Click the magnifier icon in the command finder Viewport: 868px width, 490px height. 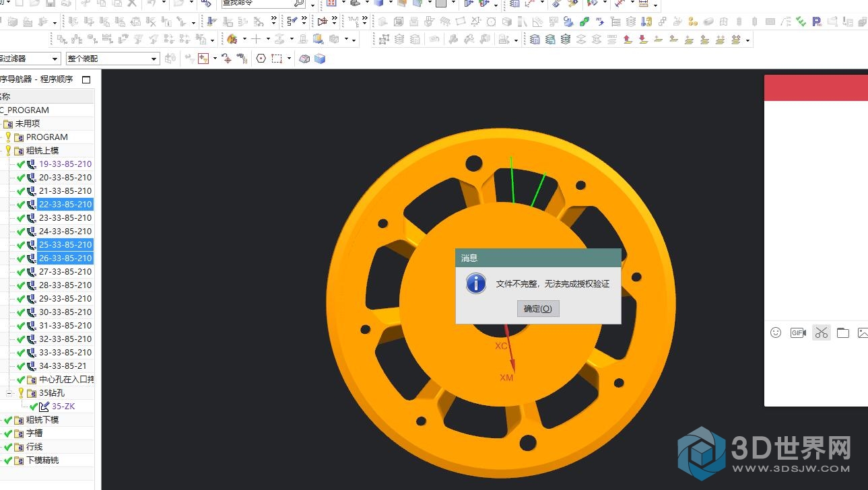[300, 3]
